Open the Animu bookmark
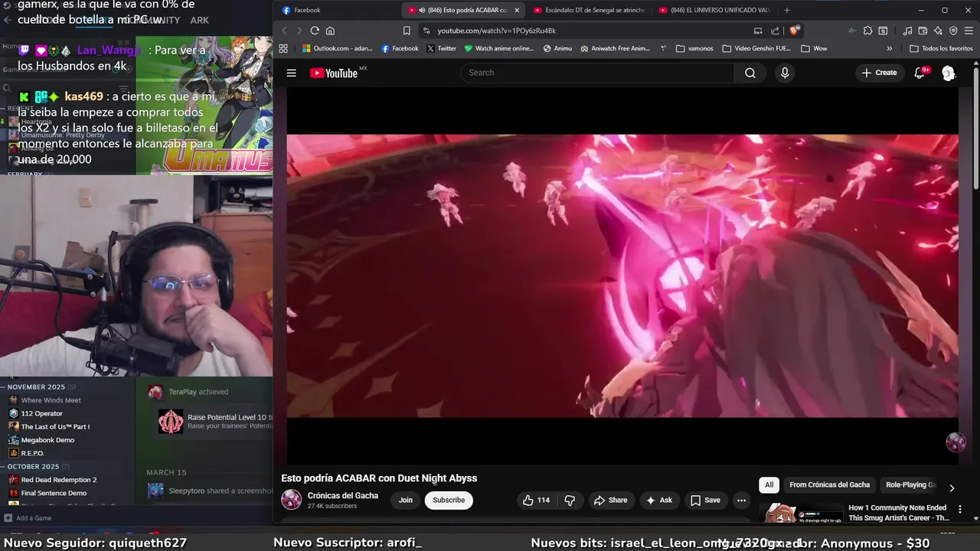980x551 pixels. (557, 48)
